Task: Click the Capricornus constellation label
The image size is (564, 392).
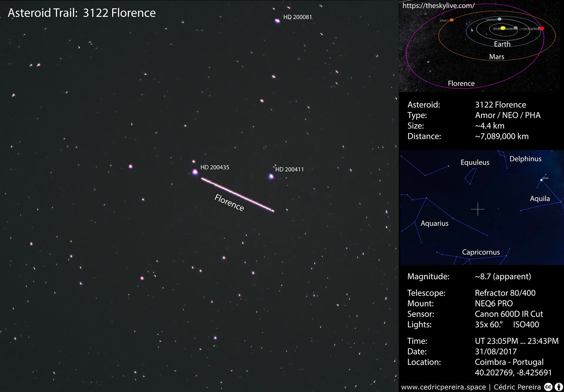Action: [x=481, y=252]
